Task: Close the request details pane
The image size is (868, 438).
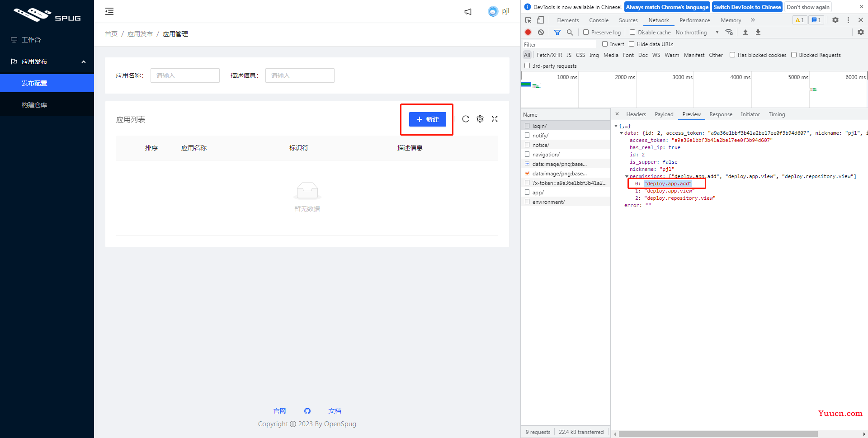Action: [x=617, y=114]
